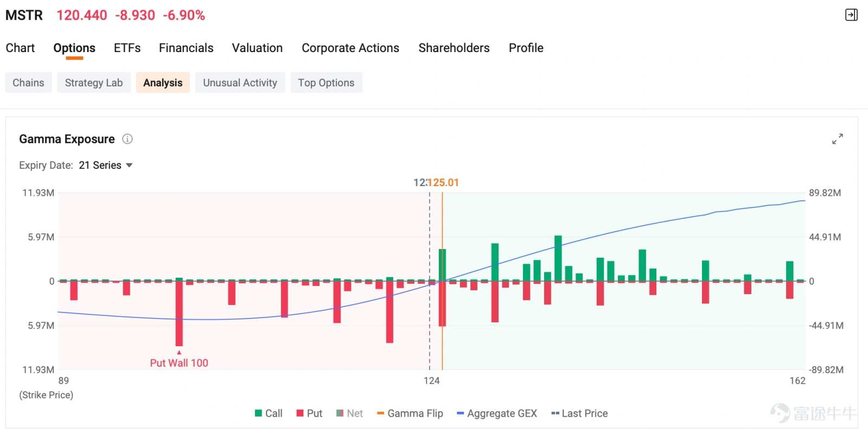Toggle Aggregate GEX line in legend
868x433 pixels.
click(497, 413)
